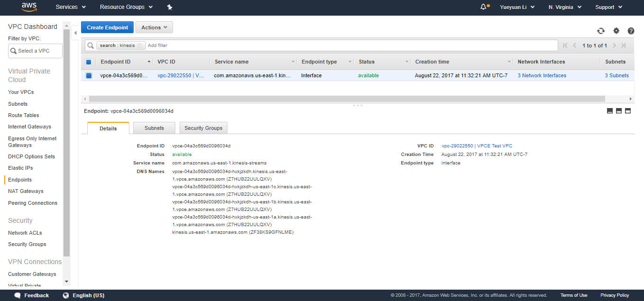Open the 3 Subnets link in row
Screen dimensions: 644x301
coord(617,75)
